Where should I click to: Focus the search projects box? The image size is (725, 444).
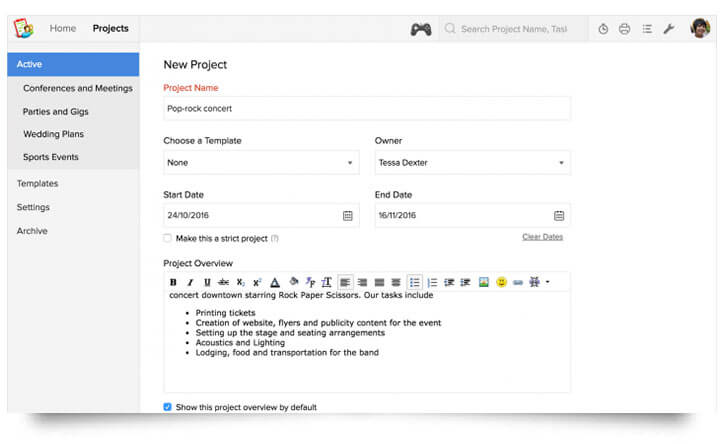click(513, 29)
